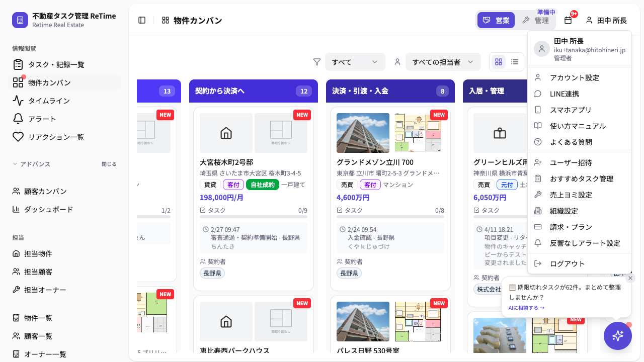Select 物件カンバン in sidebar
644x362 pixels.
tap(64, 82)
